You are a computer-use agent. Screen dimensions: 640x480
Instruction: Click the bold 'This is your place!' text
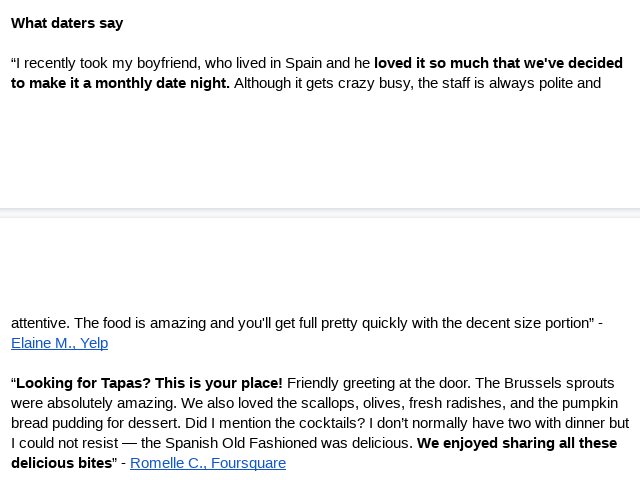[219, 383]
